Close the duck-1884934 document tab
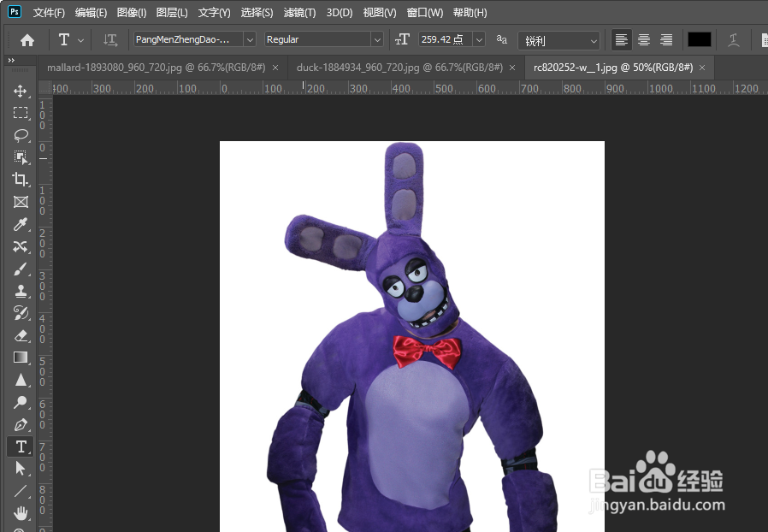Viewport: 768px width, 532px height. [x=511, y=68]
